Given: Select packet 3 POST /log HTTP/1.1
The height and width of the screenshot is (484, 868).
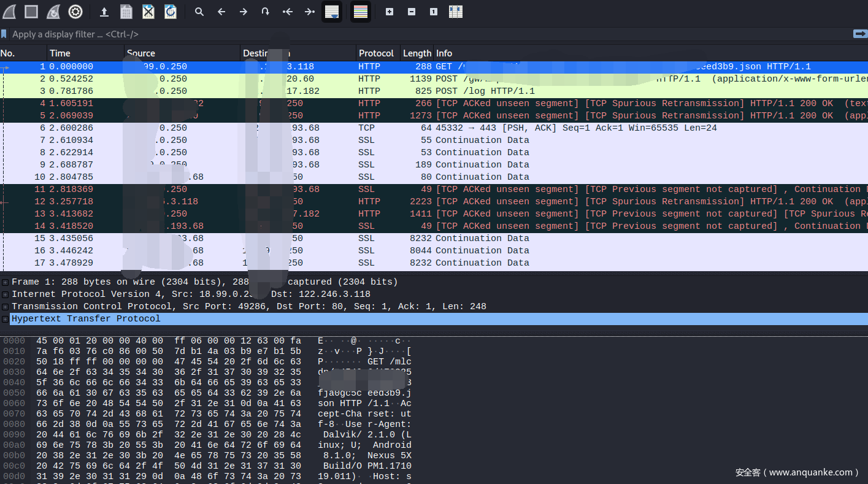Looking at the screenshot, I should [485, 91].
